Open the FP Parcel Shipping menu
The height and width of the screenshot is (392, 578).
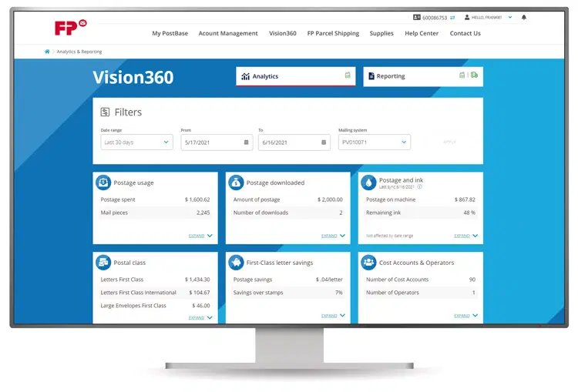(333, 33)
